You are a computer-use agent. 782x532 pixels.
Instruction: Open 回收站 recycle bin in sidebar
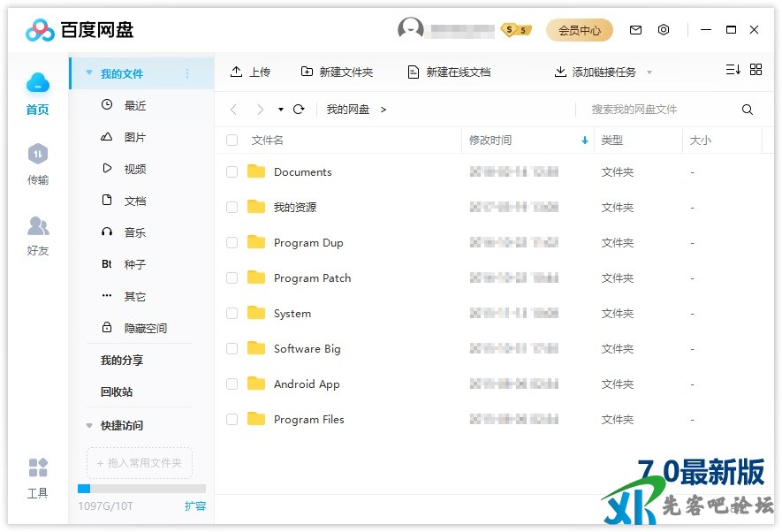tap(117, 392)
